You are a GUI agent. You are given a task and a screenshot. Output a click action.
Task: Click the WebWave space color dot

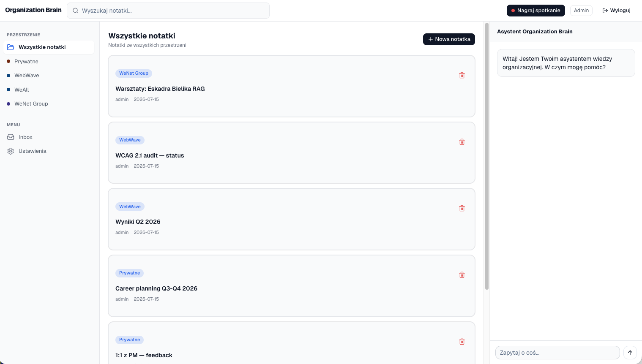[x=8, y=76]
